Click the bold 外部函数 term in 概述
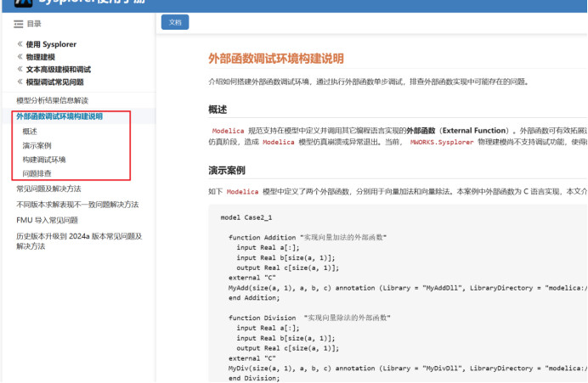The width and height of the screenshot is (588, 383). tap(421, 131)
